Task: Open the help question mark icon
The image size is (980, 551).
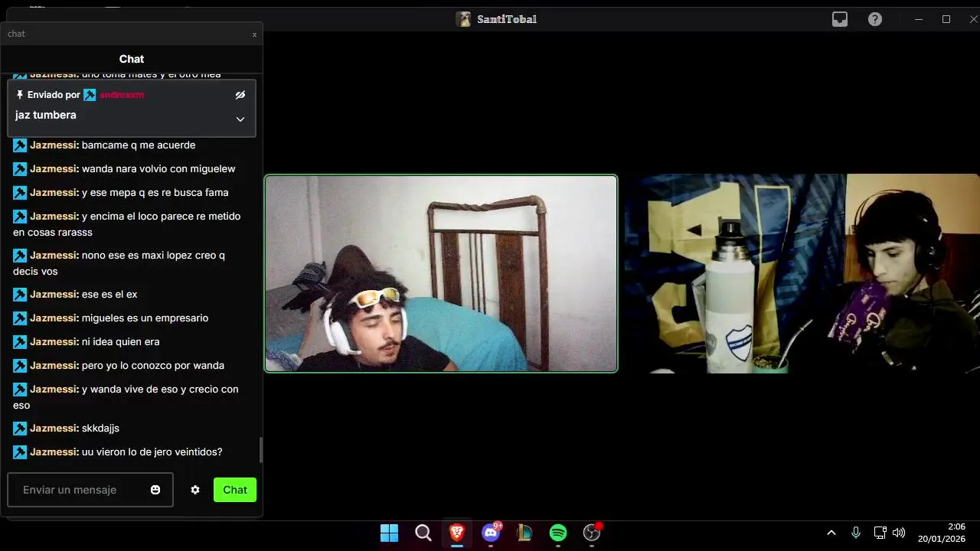Action: pyautogui.click(x=875, y=19)
